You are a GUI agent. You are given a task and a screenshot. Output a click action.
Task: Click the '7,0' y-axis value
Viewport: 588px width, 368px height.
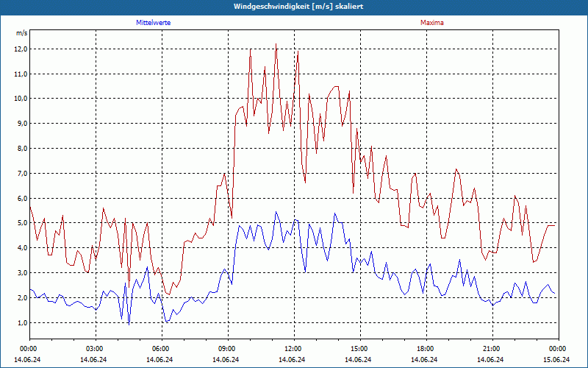[x=22, y=174]
